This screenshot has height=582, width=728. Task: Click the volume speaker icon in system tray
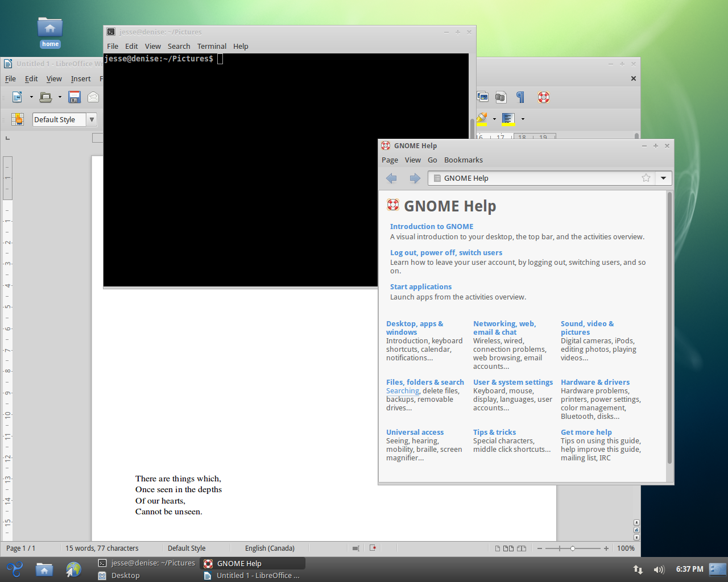[659, 569]
